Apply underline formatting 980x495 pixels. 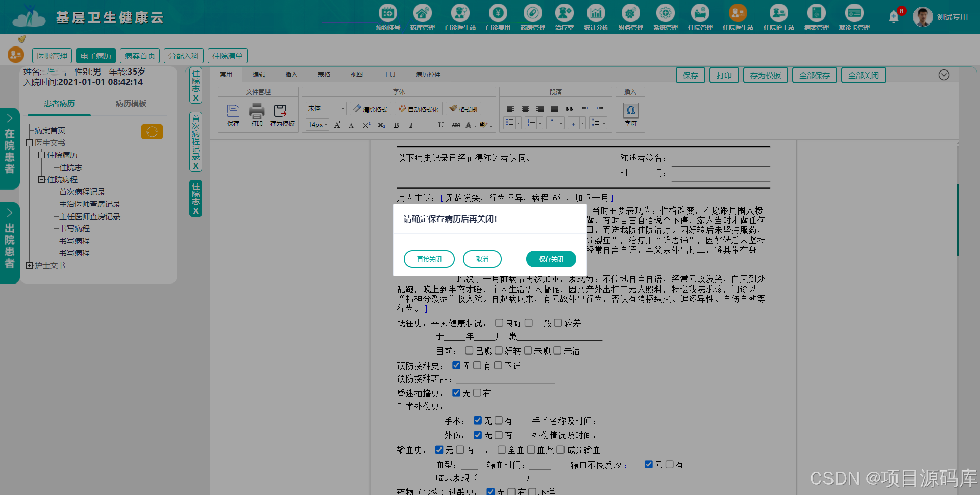[440, 125]
